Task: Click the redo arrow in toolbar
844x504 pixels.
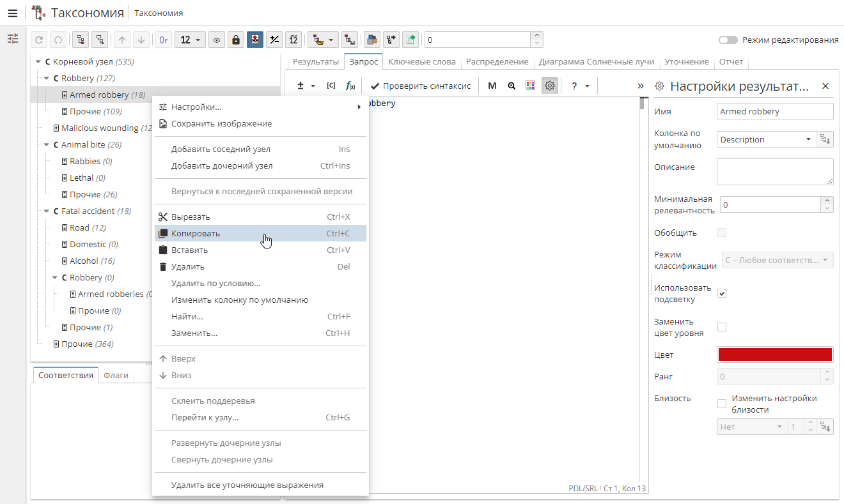Action: (x=58, y=40)
